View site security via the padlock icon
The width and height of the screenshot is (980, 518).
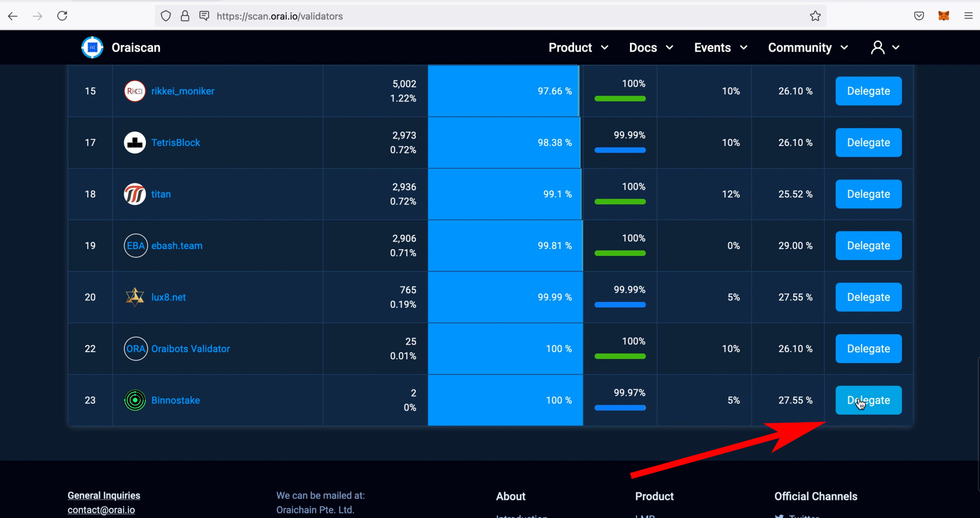point(185,16)
